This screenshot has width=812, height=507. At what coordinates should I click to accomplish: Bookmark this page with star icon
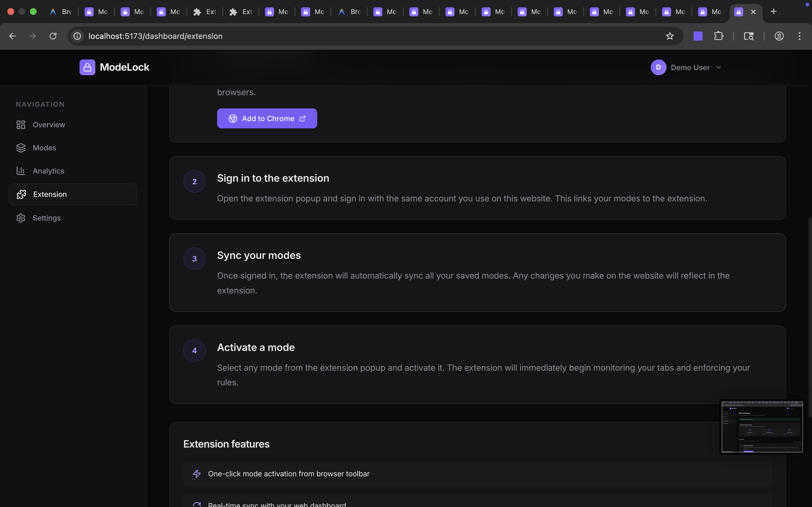(669, 36)
